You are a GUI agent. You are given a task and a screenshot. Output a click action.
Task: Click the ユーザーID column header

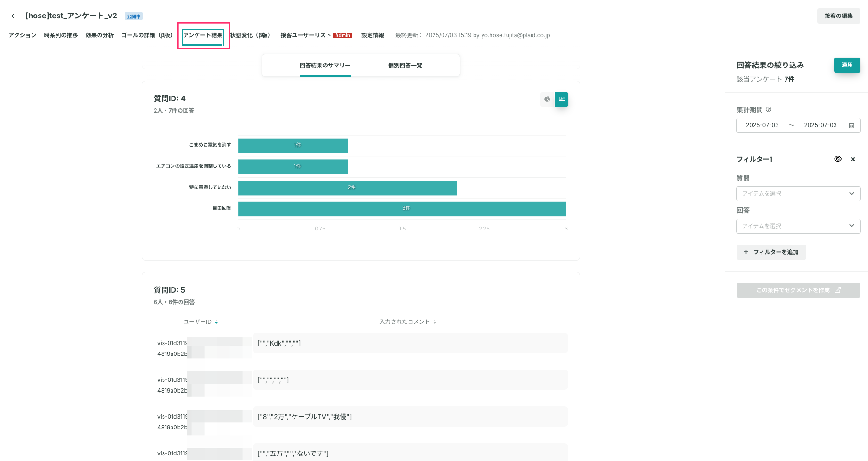coord(197,322)
